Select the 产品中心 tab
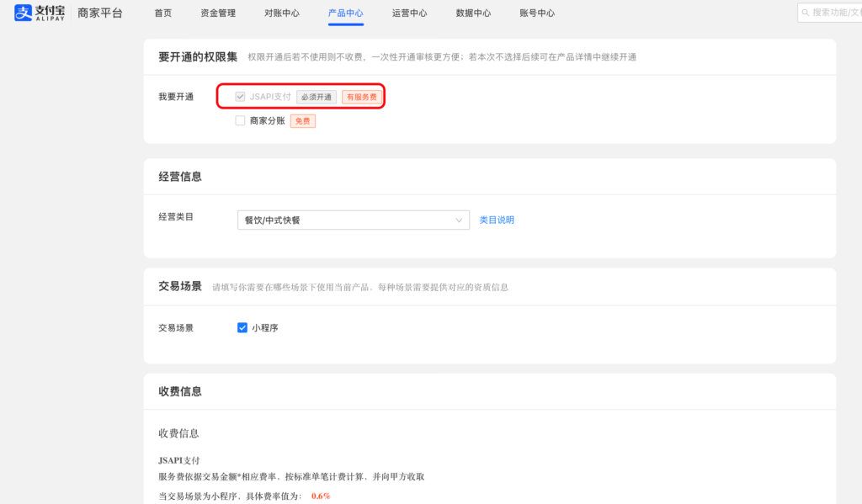 (x=346, y=13)
